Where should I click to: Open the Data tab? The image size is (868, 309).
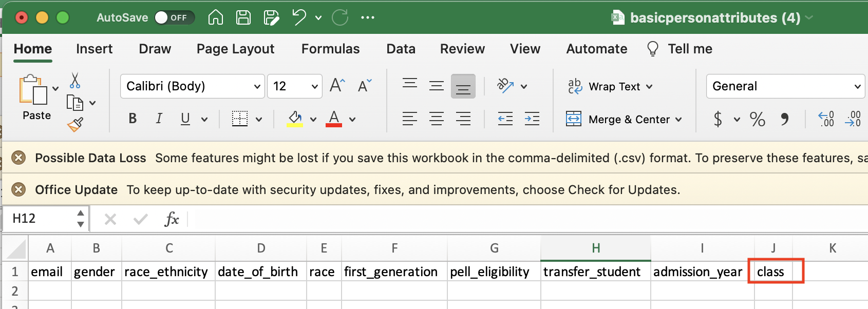[401, 49]
